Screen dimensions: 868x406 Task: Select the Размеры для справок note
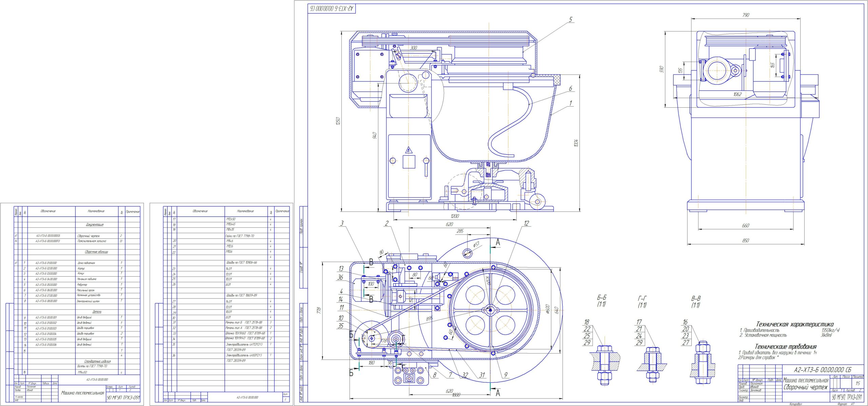[x=758, y=357]
